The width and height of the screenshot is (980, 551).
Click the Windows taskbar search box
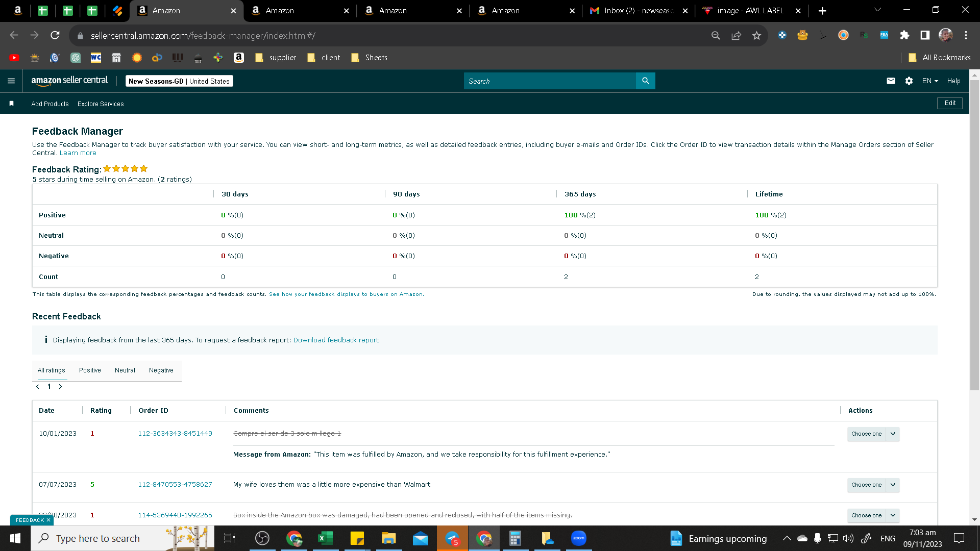[x=122, y=538]
